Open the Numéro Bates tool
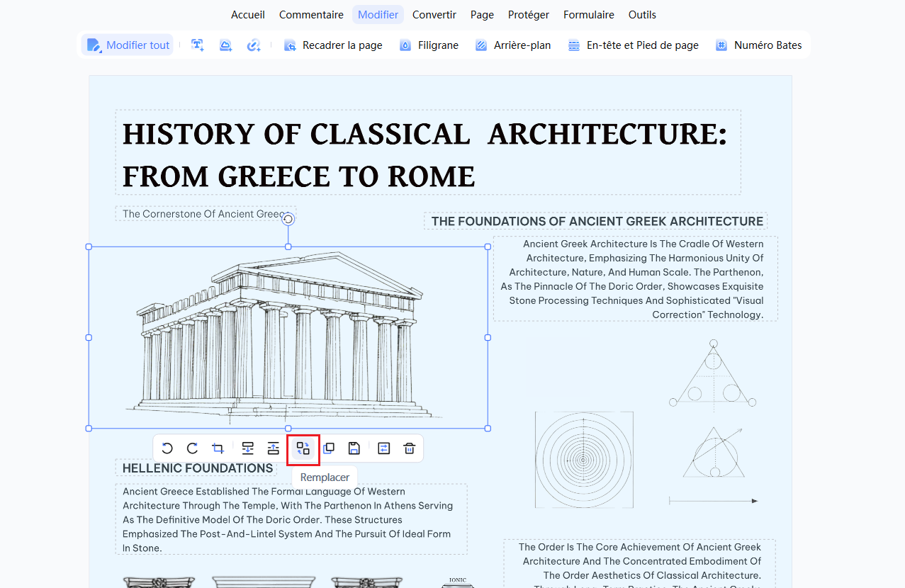This screenshot has width=905, height=588. [x=759, y=45]
